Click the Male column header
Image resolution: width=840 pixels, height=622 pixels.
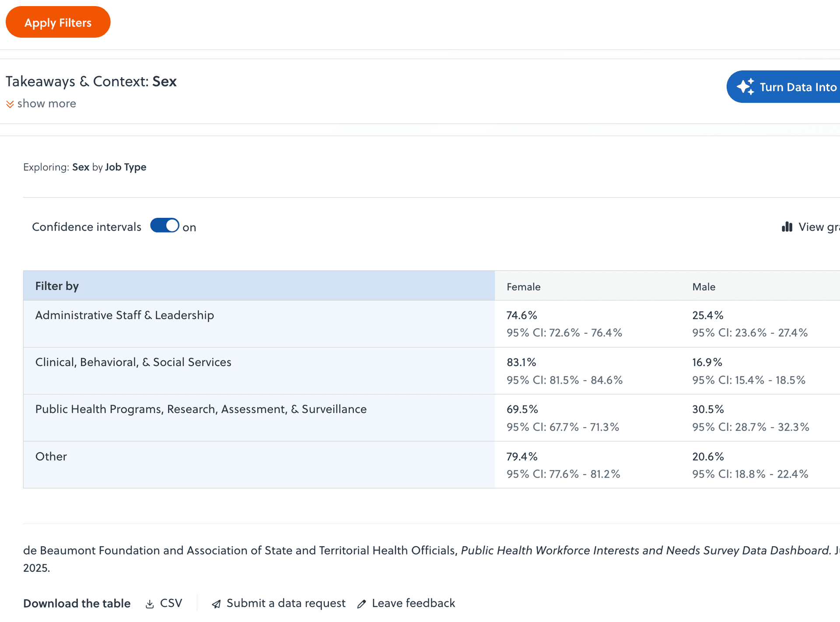703,287
